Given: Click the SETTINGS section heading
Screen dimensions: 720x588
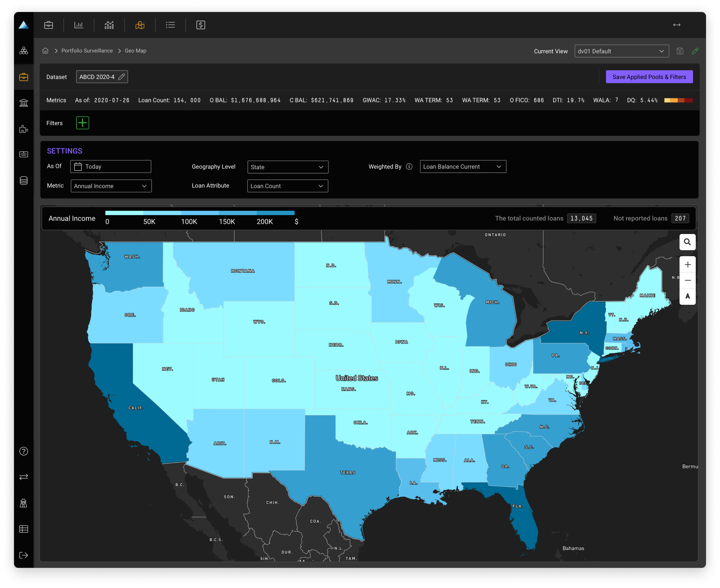Looking at the screenshot, I should [x=65, y=151].
